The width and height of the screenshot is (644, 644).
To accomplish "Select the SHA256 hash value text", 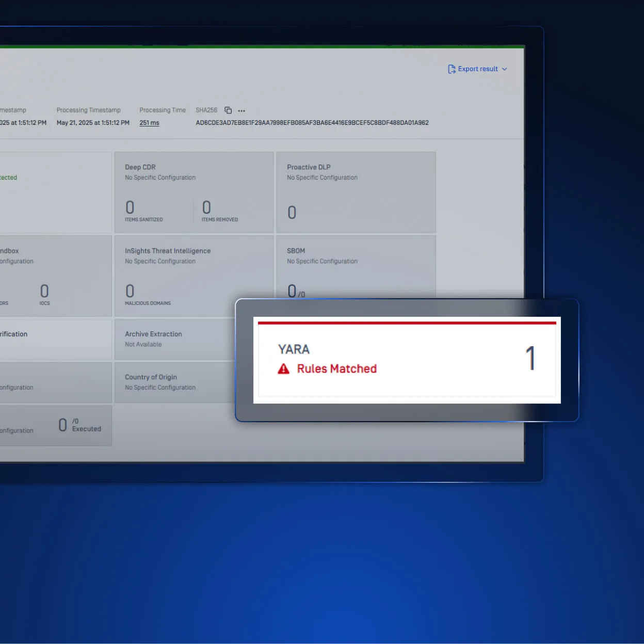I will pos(312,123).
